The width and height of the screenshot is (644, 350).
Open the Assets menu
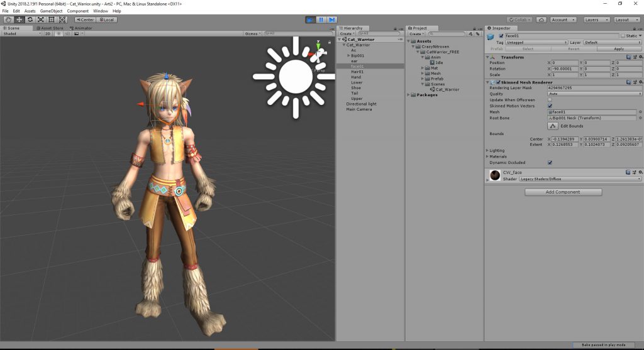(x=30, y=11)
